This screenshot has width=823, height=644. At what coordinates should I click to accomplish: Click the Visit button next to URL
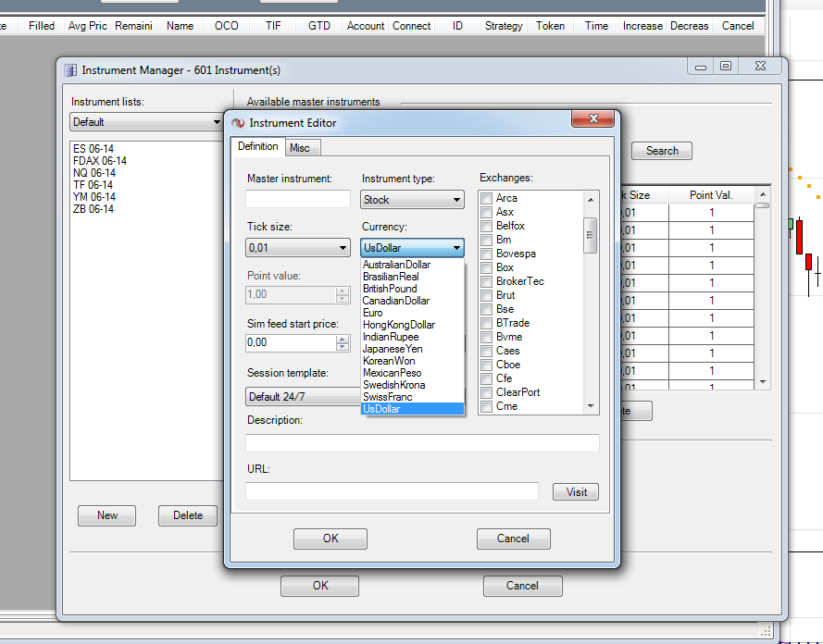pos(576,492)
